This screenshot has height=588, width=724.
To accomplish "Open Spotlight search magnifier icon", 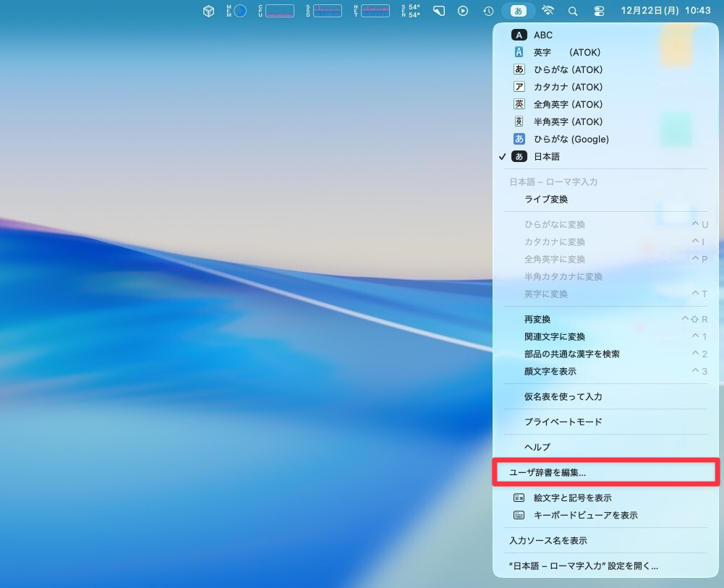I will pyautogui.click(x=573, y=11).
